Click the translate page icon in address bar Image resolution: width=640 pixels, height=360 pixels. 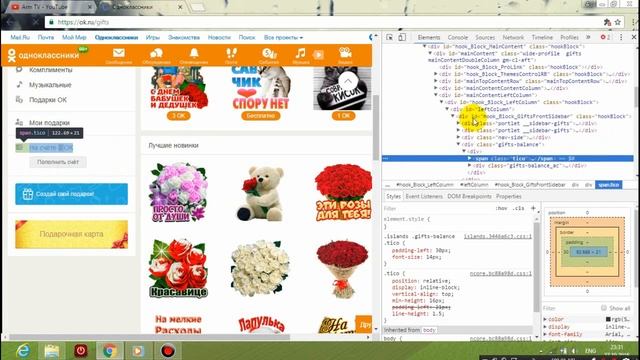[x=607, y=22]
